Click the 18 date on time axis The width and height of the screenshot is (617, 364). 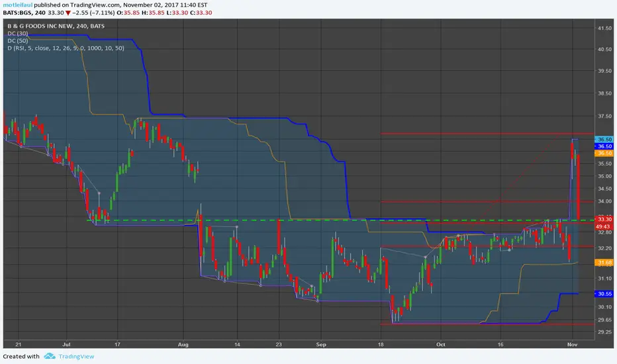tap(381, 344)
